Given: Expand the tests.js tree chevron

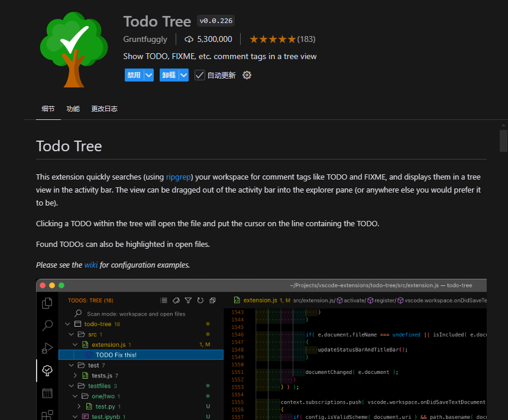Looking at the screenshot, I should tap(75, 375).
